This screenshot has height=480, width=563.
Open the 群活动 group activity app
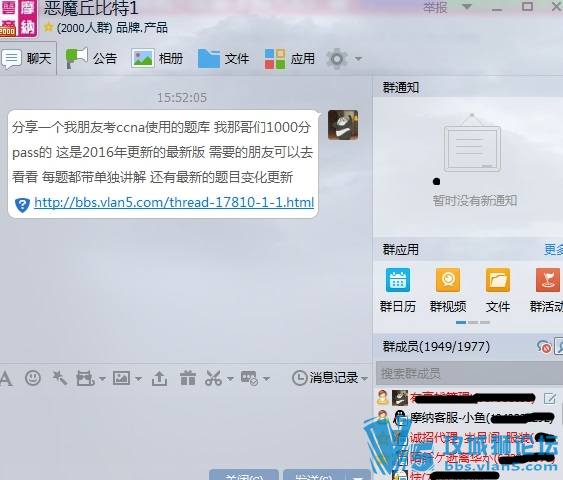546,290
